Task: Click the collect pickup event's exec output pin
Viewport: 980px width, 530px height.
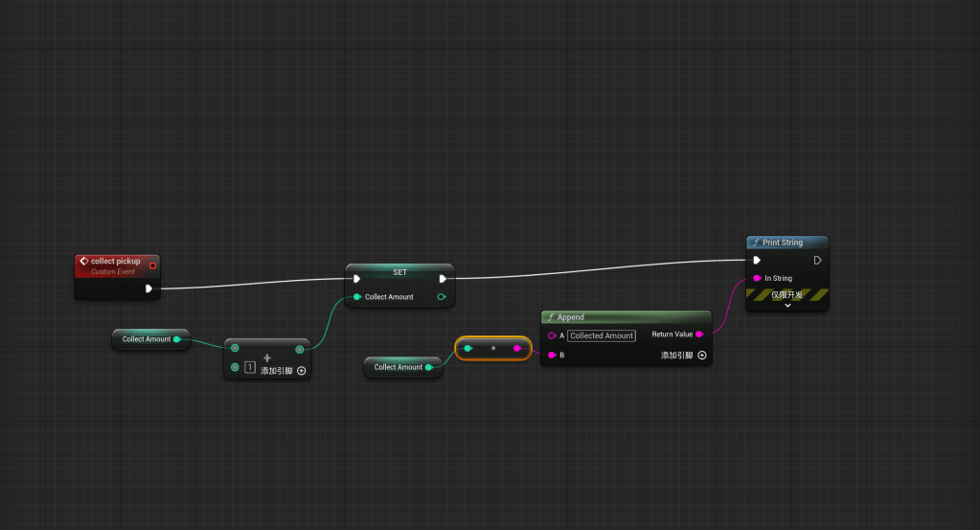Action: coord(148,288)
